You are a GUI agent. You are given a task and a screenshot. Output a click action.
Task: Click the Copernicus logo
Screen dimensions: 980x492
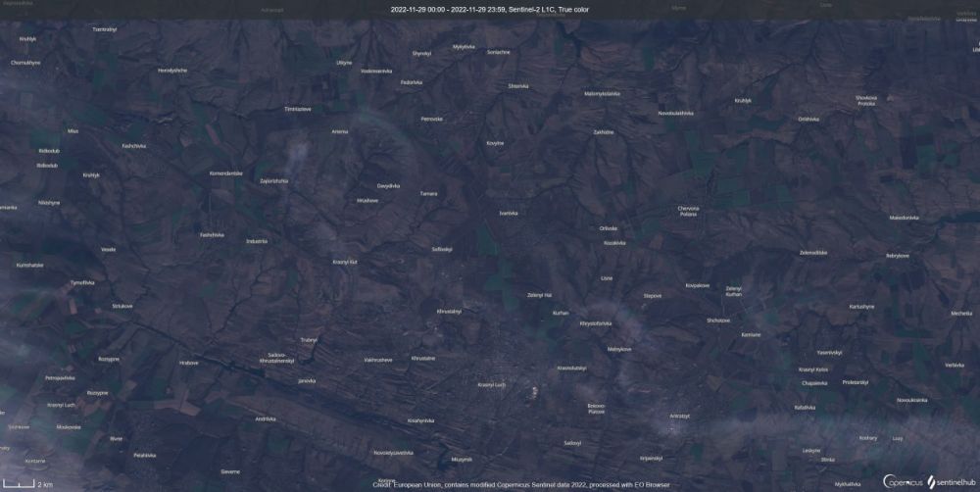tap(903, 481)
